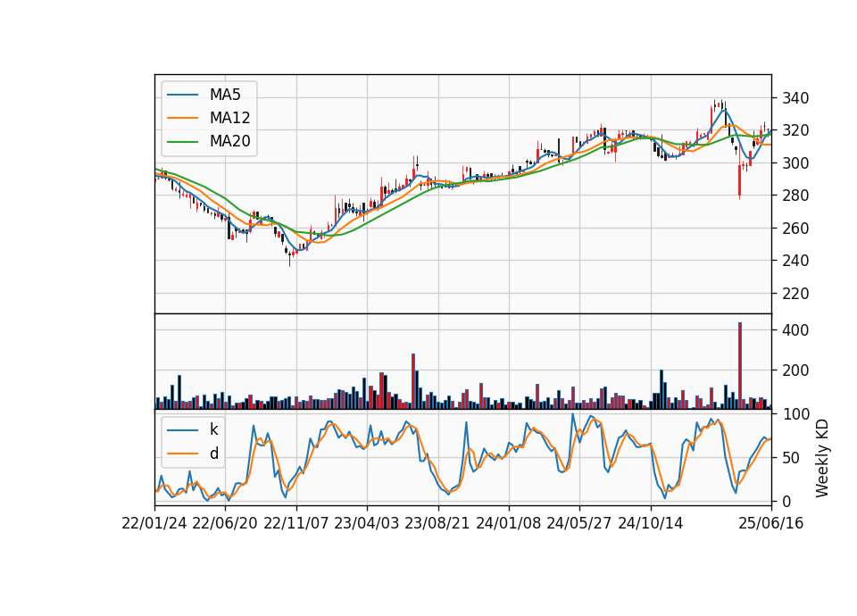The width and height of the screenshot is (857, 616).
Task: Click the 340 price axis label
Action: click(x=795, y=98)
